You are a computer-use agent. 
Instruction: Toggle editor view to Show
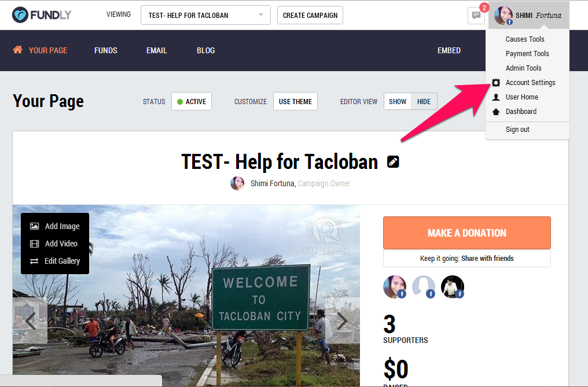click(398, 102)
